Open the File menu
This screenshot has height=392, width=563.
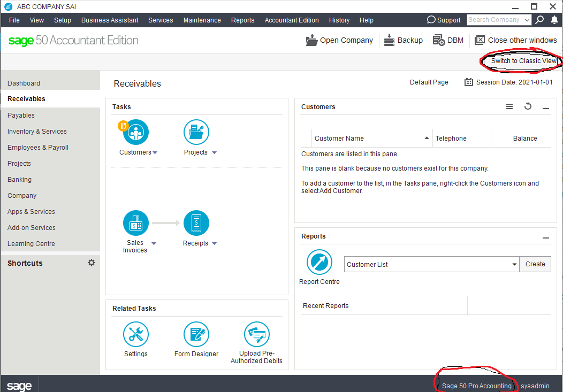click(14, 20)
